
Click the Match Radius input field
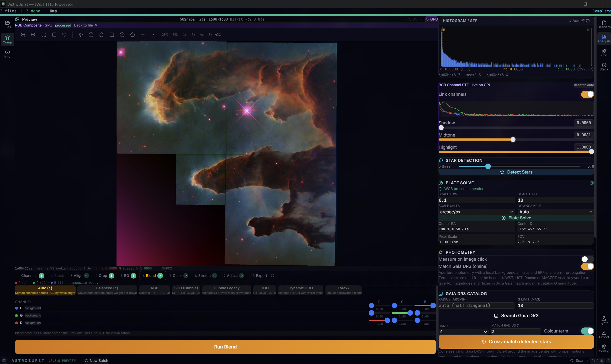(516, 332)
